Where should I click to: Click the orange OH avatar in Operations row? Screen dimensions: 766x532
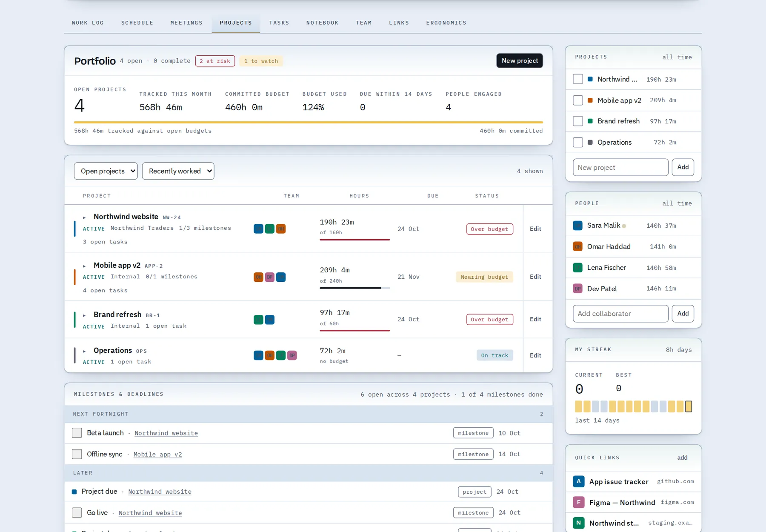click(270, 355)
